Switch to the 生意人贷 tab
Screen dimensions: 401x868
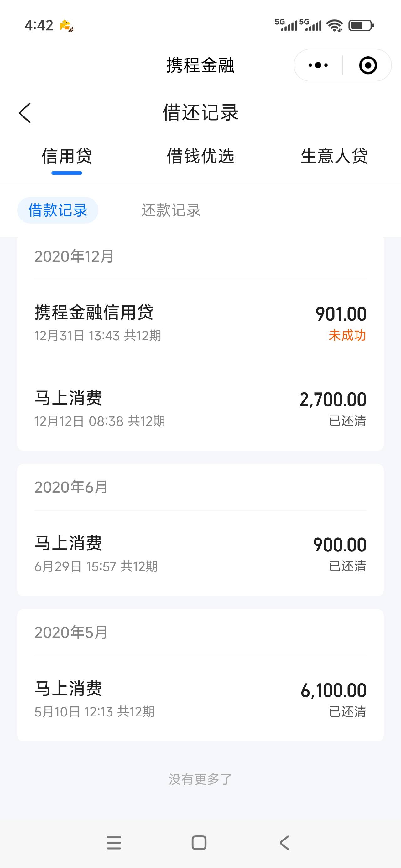[334, 156]
